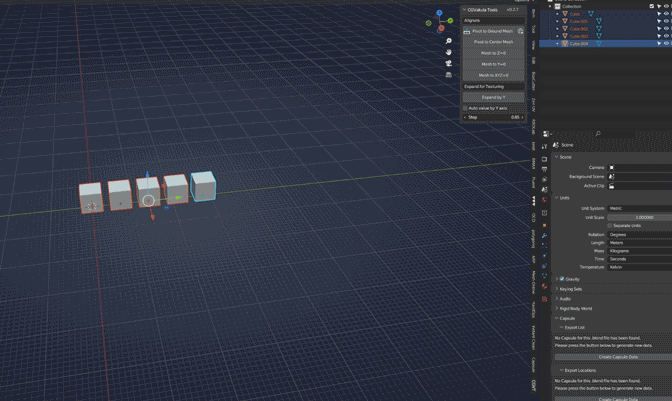
Task: Open the Object properties tab icon
Action: 544,225
